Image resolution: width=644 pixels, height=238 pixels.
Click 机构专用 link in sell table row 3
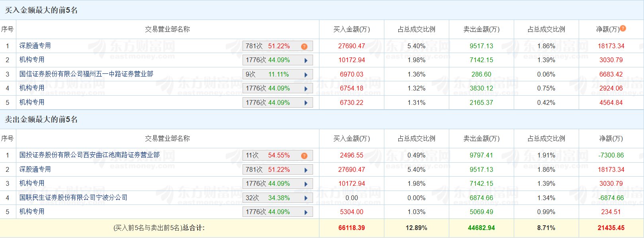pos(32,183)
